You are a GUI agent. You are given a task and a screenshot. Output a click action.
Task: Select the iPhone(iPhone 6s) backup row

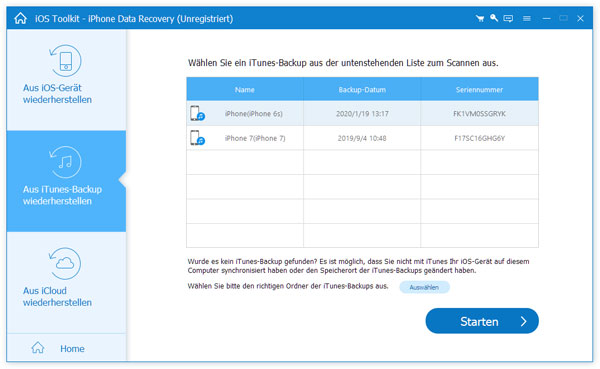tap(362, 114)
